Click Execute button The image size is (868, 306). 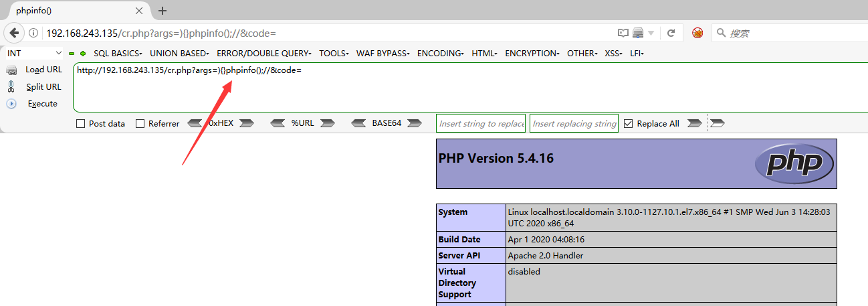[43, 104]
